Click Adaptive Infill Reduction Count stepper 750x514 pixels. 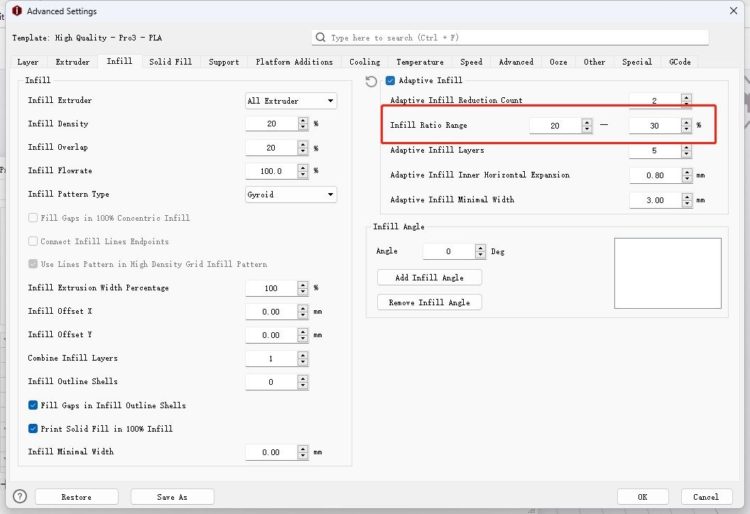tap(686, 100)
